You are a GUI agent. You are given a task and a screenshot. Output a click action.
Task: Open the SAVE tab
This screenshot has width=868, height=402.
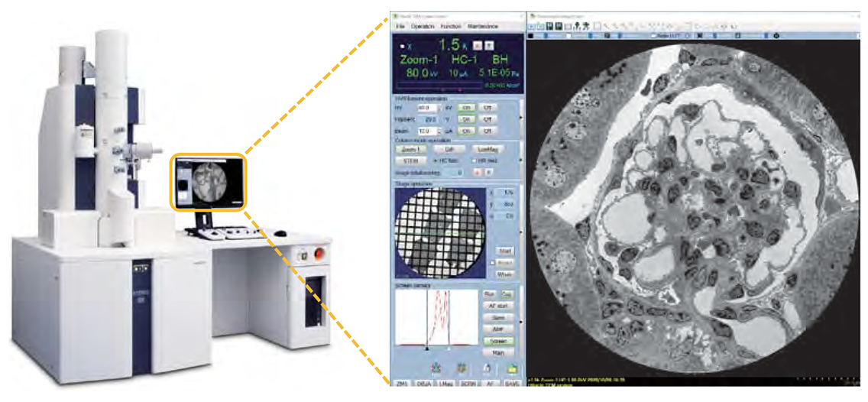coord(513,384)
